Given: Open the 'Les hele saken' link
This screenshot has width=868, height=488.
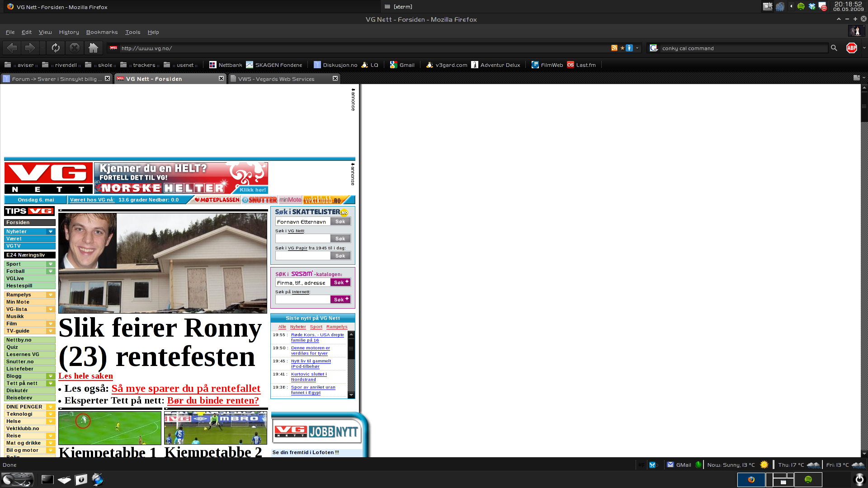Looking at the screenshot, I should click(x=85, y=376).
